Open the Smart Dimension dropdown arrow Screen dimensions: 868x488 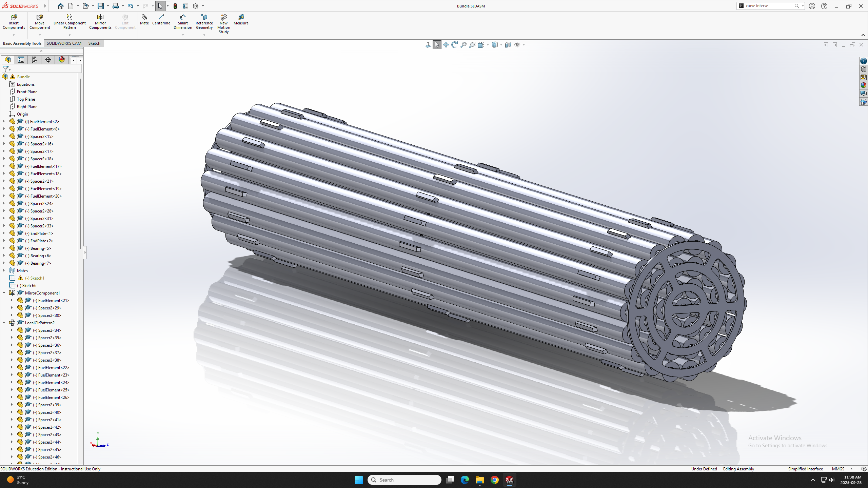(x=183, y=35)
